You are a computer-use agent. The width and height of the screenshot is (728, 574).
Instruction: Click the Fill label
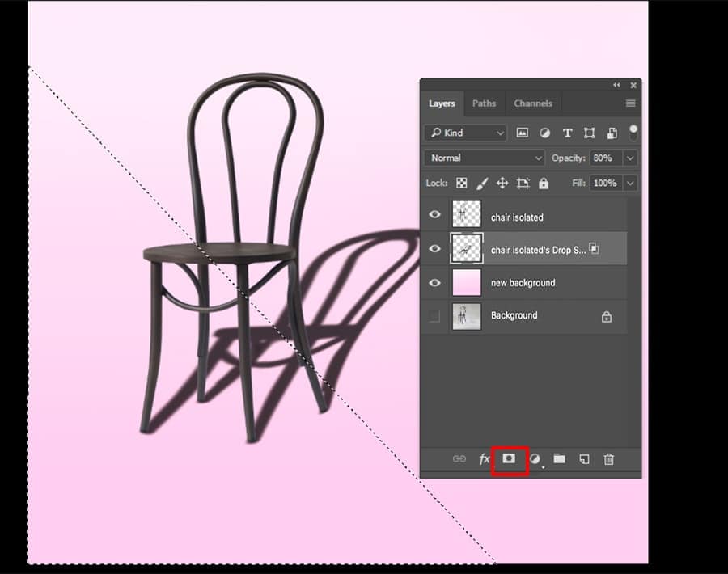click(578, 183)
